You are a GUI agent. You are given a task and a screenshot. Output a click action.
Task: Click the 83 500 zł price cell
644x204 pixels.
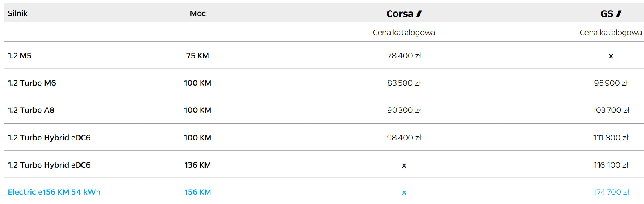click(x=404, y=83)
